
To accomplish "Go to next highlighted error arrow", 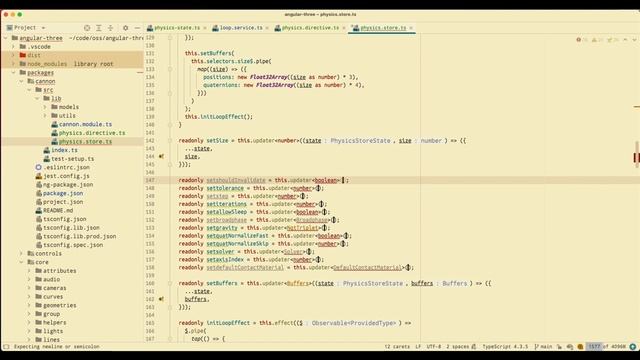I will point(634,40).
